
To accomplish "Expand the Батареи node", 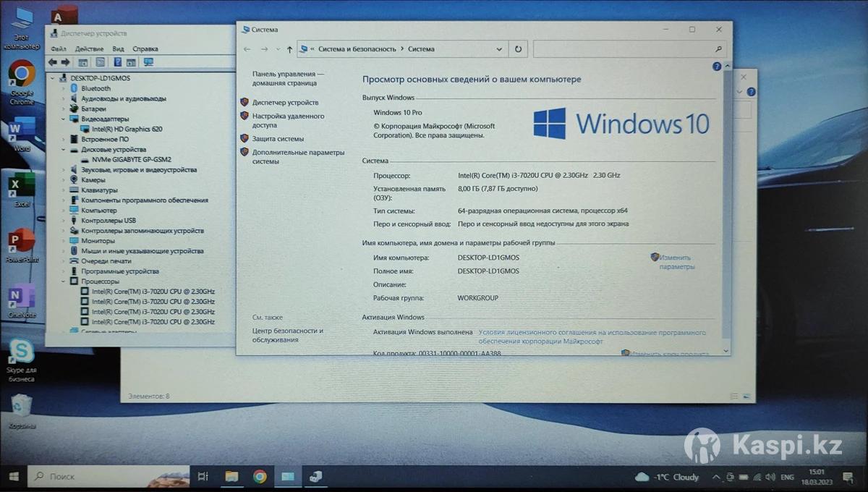I will [x=64, y=109].
